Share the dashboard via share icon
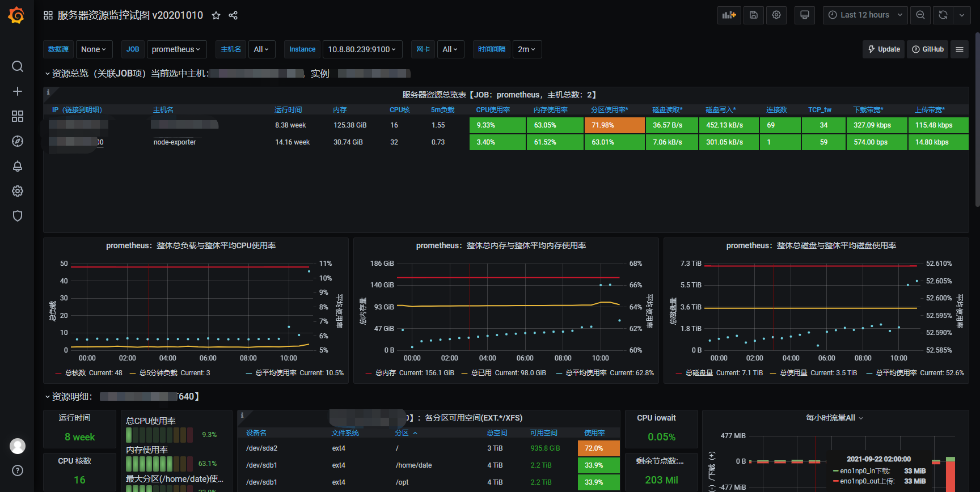Viewport: 980px width, 492px height. pos(233,15)
